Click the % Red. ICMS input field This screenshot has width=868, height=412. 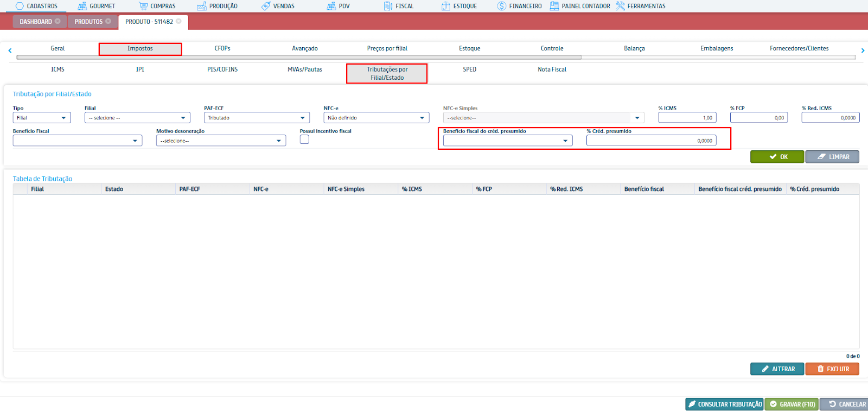coord(831,118)
